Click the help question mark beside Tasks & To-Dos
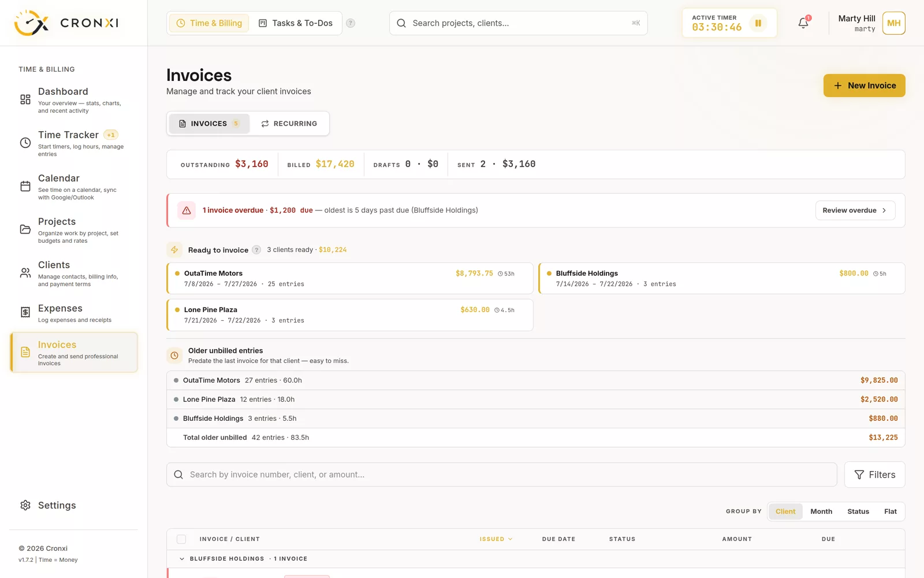Screen dimensions: 924x578 351,23
